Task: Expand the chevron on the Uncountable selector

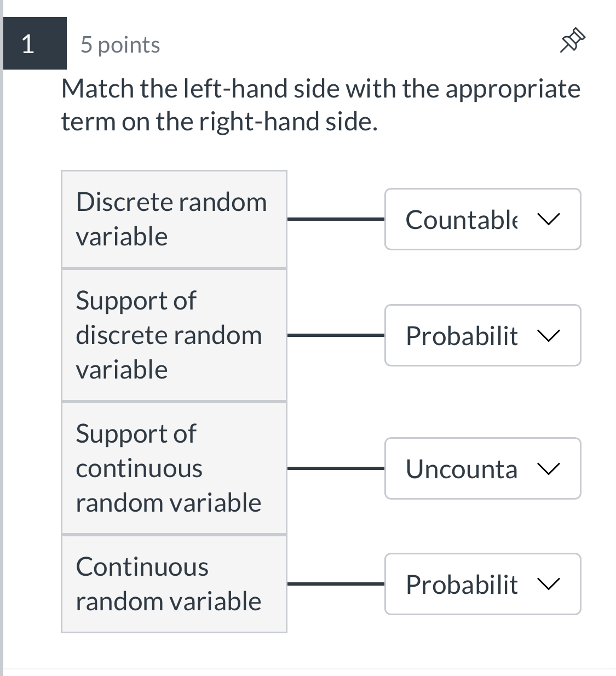Action: pos(550,468)
